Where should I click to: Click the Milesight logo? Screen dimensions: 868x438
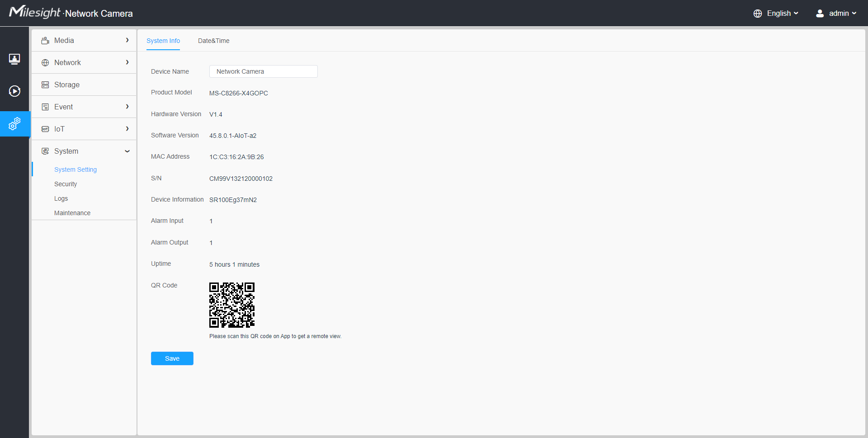click(34, 12)
